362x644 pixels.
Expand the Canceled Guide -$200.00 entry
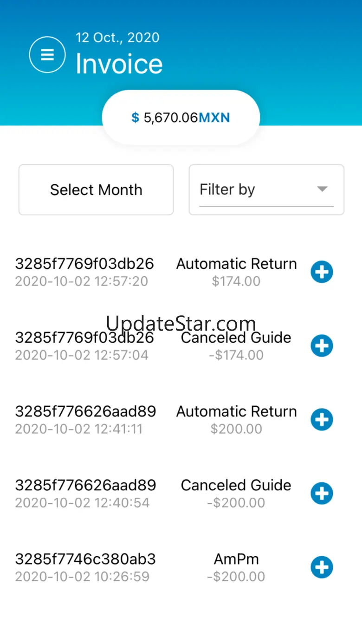point(322,493)
